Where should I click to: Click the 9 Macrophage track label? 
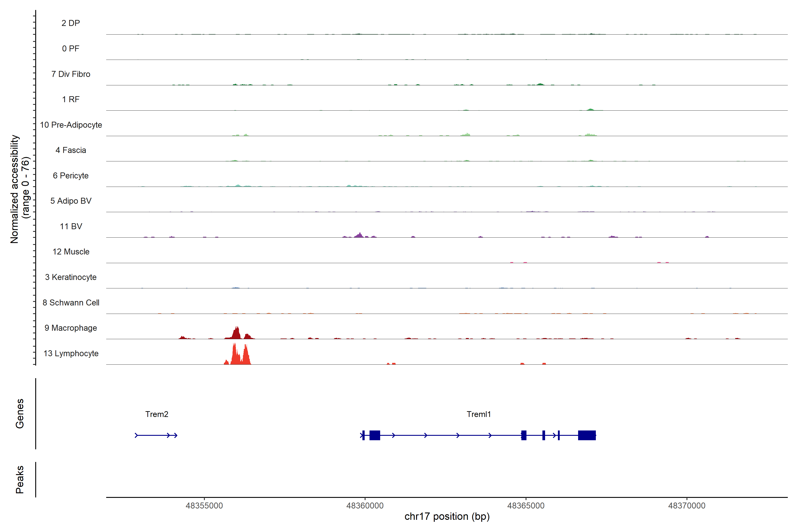71,328
